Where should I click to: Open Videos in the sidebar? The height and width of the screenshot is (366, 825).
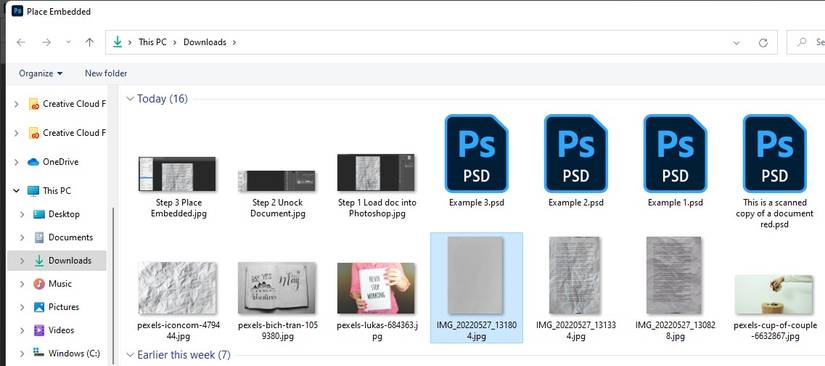54,330
